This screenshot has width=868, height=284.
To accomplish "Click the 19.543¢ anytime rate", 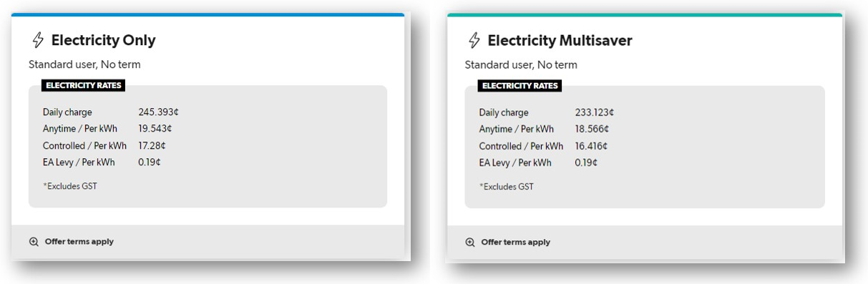I will (x=155, y=129).
